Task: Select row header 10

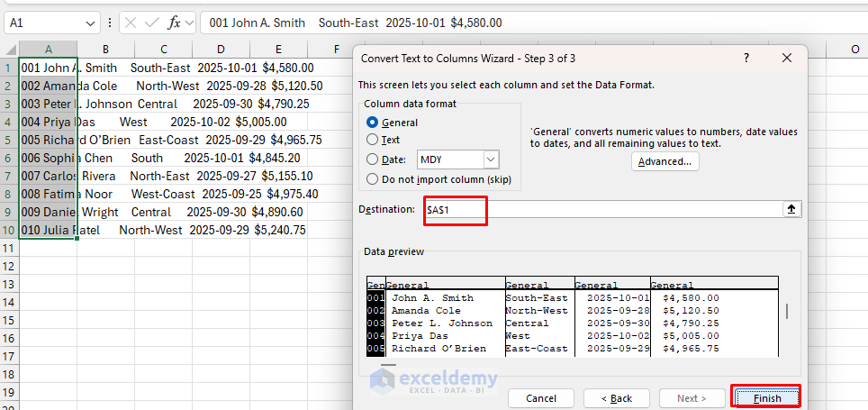Action: coord(8,230)
